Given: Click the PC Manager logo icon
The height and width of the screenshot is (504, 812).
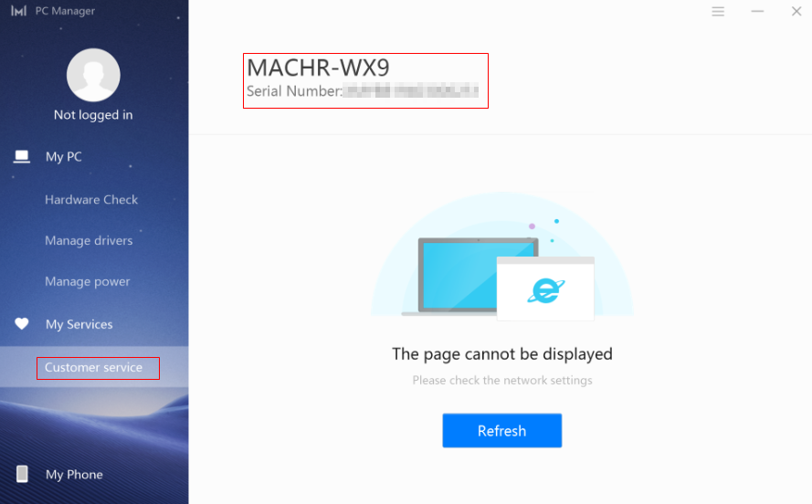Looking at the screenshot, I should [x=18, y=11].
